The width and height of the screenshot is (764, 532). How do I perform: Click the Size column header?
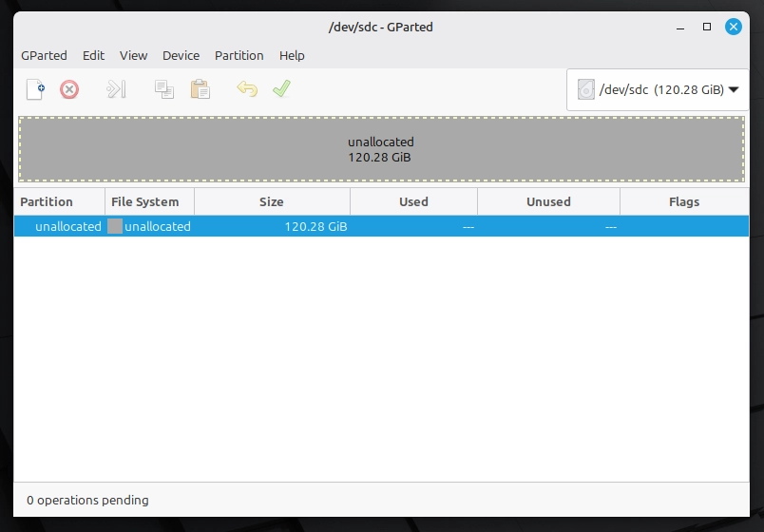pyautogui.click(x=272, y=201)
